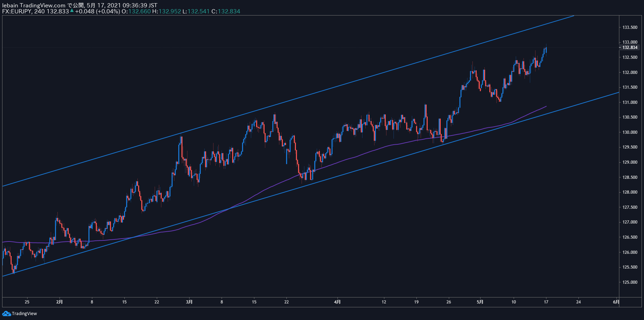Select the 131.000 price axis label
This screenshot has width=644, height=320.
click(x=630, y=102)
